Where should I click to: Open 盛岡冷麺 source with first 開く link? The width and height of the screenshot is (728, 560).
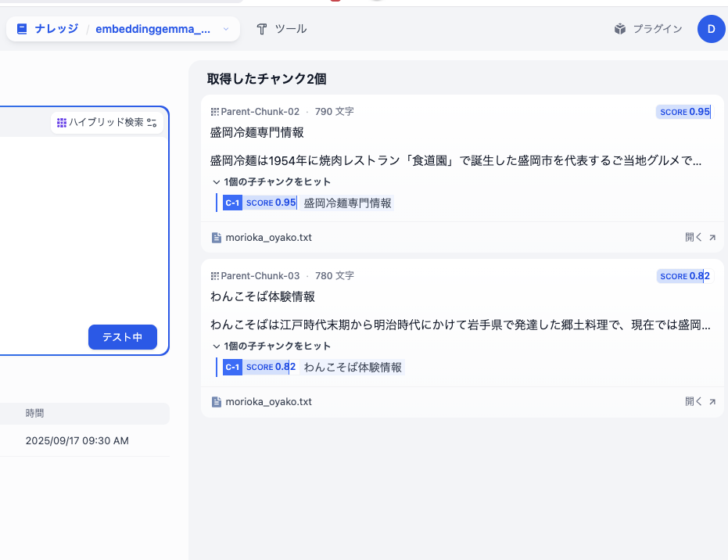point(692,236)
